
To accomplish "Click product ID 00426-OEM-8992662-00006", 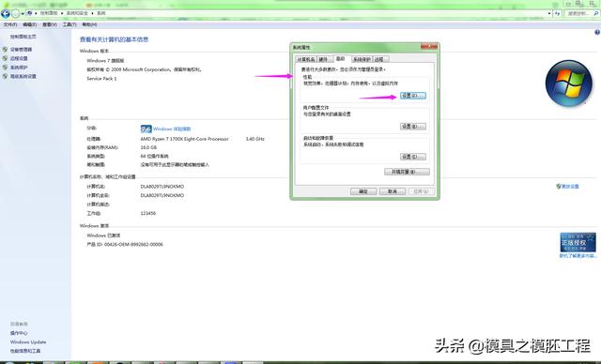I will (133, 244).
